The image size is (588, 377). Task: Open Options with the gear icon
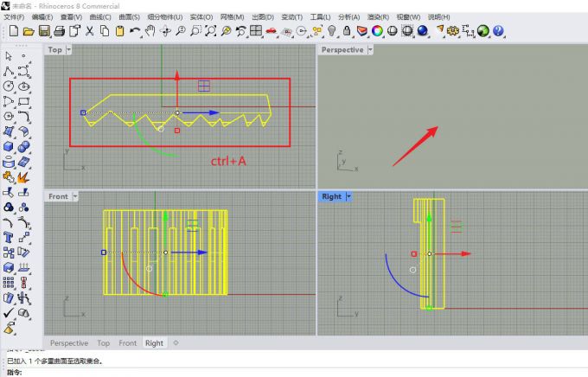(453, 31)
